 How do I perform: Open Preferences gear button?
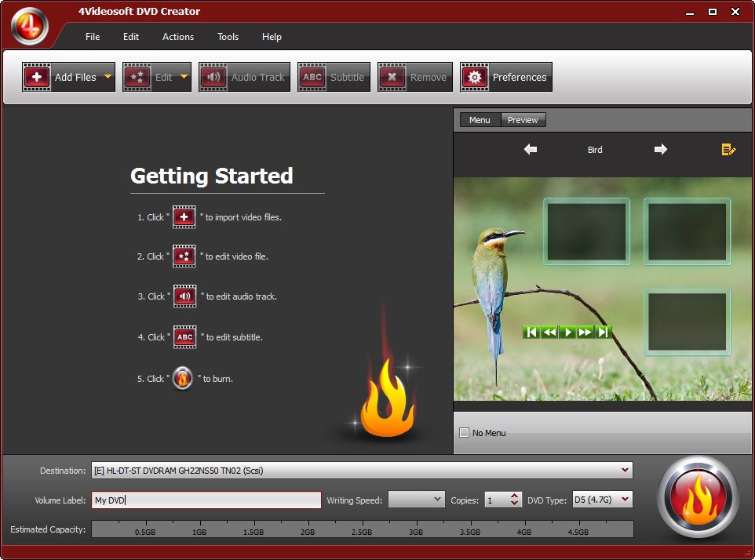[x=506, y=77]
